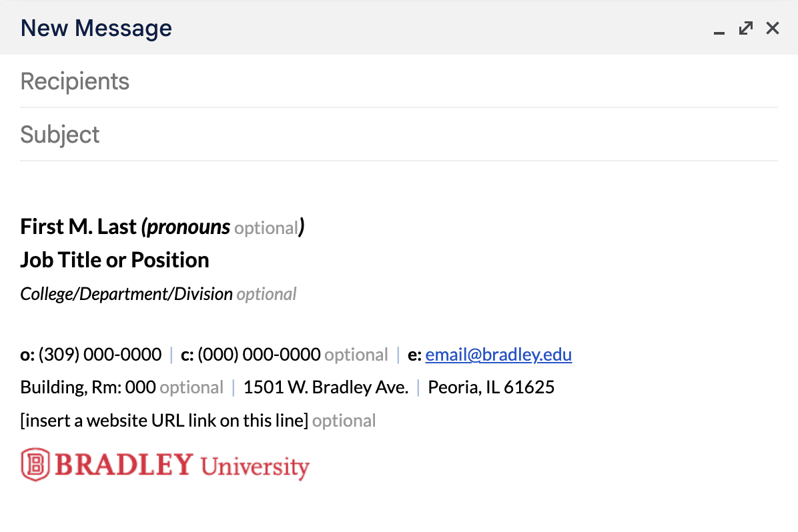
Task: Click the University word in the logo
Action: click(x=255, y=467)
